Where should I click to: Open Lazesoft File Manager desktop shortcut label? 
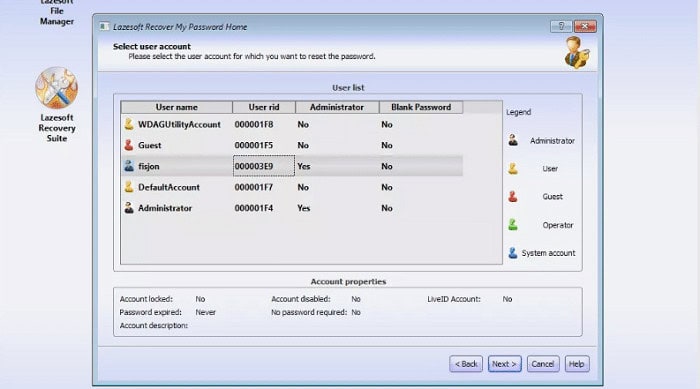57,11
